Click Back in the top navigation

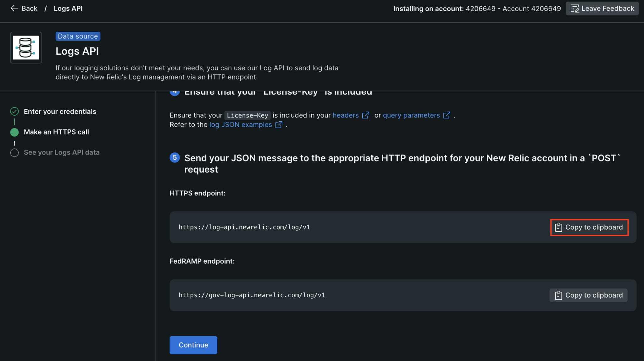(29, 8)
